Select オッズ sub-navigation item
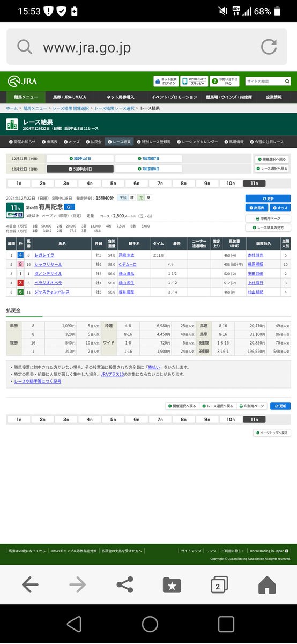Viewport: 297px width, 644px height. click(72, 142)
